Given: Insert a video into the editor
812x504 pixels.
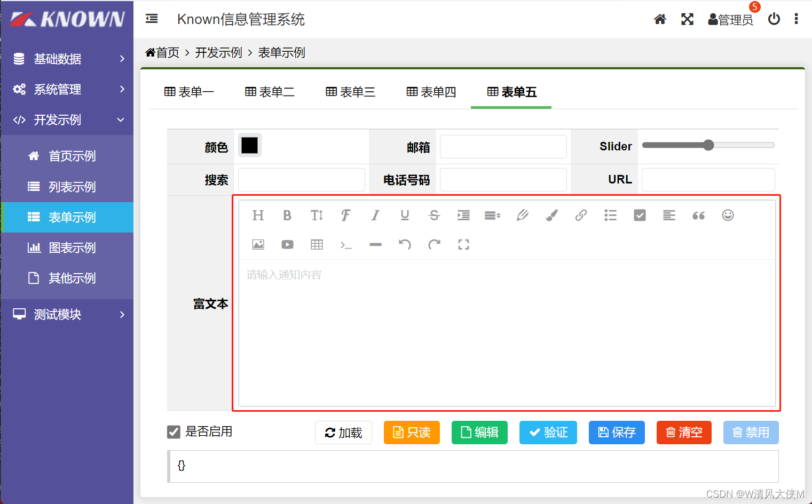Looking at the screenshot, I should click(x=287, y=245).
